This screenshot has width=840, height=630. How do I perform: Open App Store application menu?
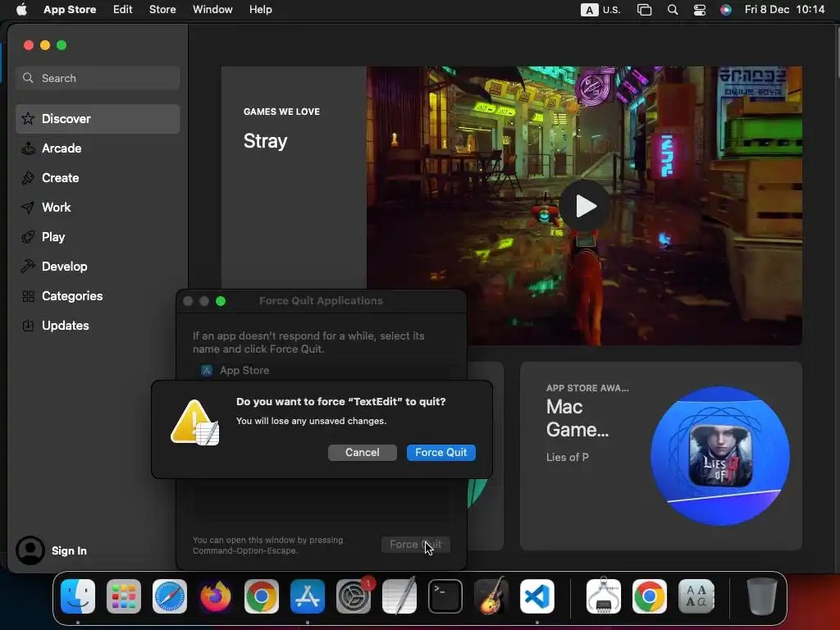tap(70, 10)
